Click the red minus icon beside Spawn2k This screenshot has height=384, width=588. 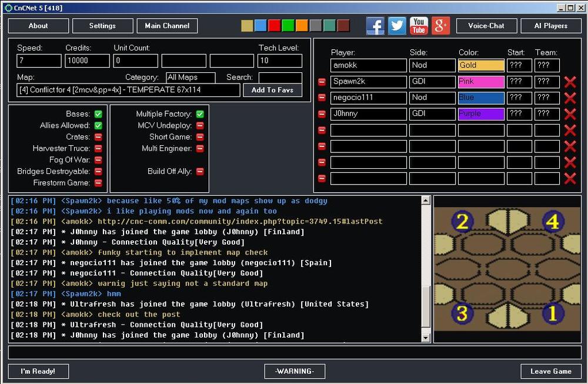point(322,82)
